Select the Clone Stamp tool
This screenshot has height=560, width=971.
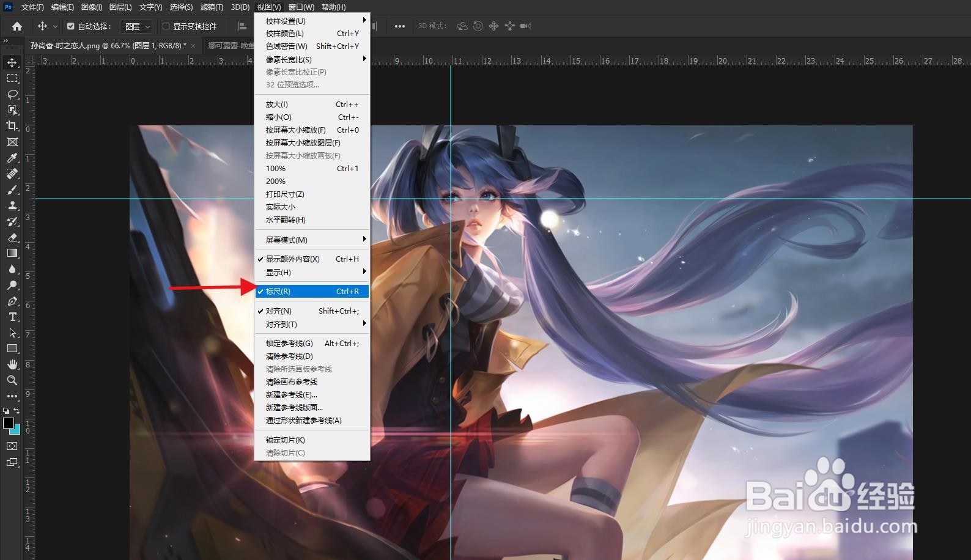(x=12, y=205)
